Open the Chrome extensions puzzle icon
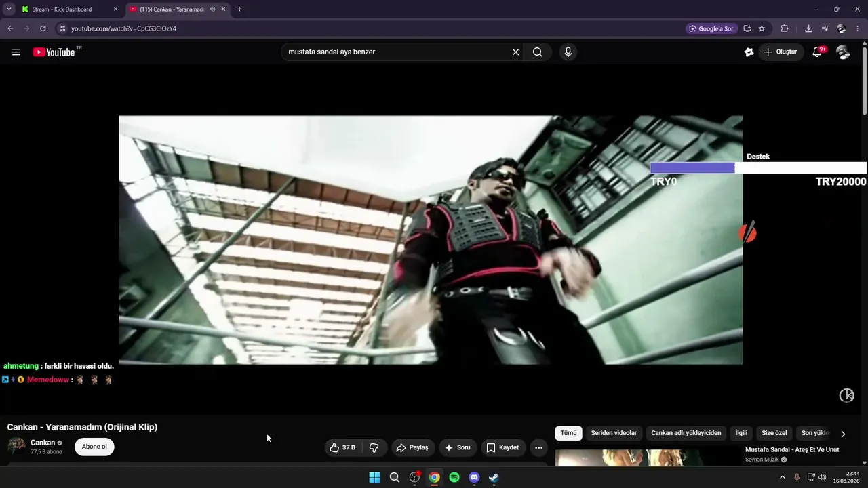This screenshot has width=868, height=488. [785, 28]
